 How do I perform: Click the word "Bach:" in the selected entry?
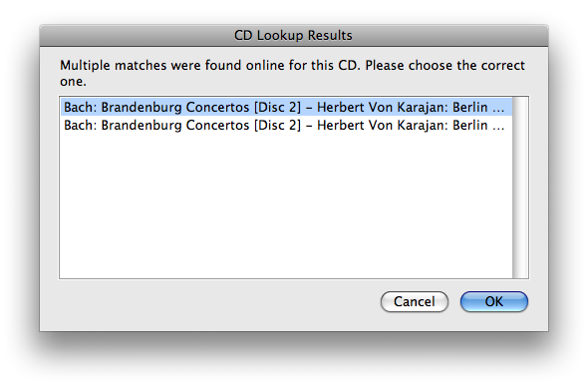[x=81, y=108]
